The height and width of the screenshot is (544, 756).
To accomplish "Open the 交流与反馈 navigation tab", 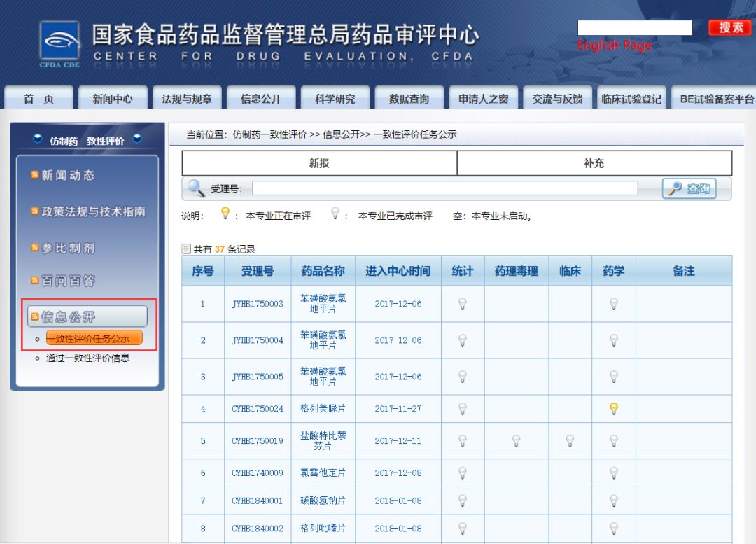I will (x=557, y=99).
